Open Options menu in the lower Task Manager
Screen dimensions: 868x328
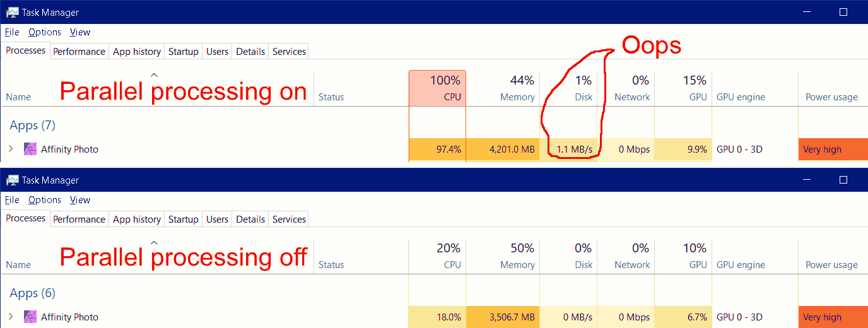pos(45,200)
